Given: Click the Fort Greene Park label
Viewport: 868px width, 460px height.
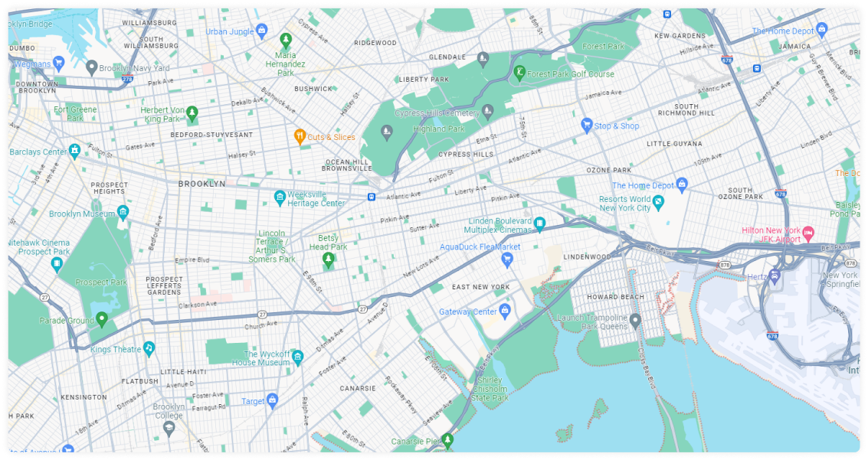Looking at the screenshot, I should pyautogui.click(x=75, y=113).
